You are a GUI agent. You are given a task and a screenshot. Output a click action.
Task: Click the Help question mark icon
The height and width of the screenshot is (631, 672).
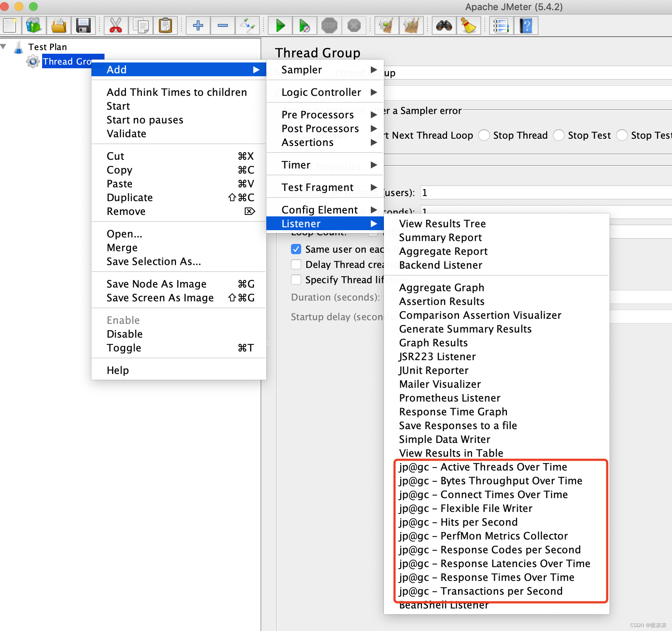point(526,26)
